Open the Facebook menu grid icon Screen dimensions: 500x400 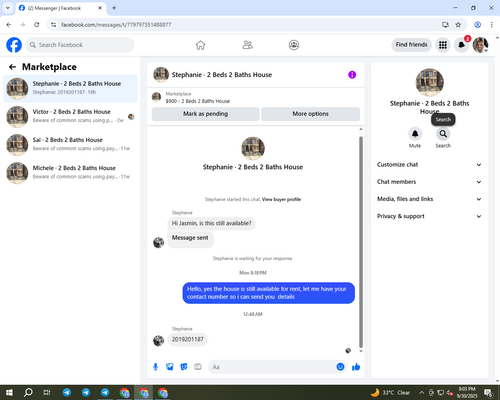coord(443,45)
